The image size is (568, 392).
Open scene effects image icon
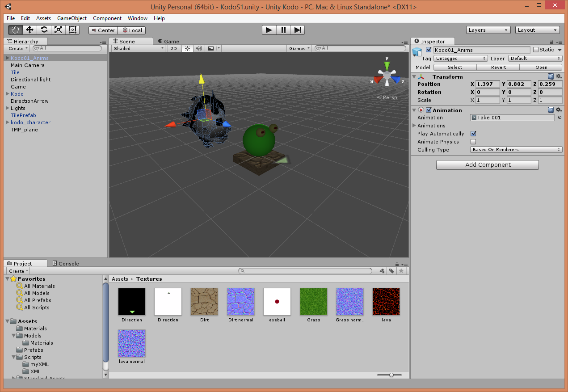click(x=211, y=48)
